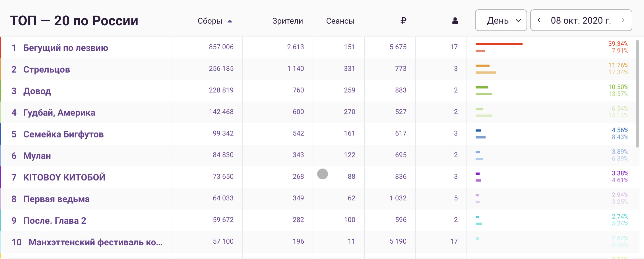This screenshot has width=644, height=259.
Task: Open the 08 окт. 2020 г. date picker
Action: (581, 20)
